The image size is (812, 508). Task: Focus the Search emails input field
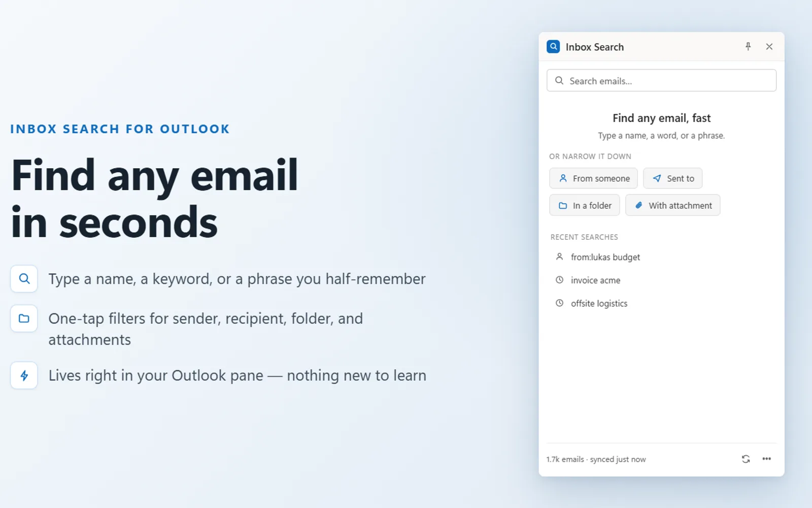[x=661, y=81]
